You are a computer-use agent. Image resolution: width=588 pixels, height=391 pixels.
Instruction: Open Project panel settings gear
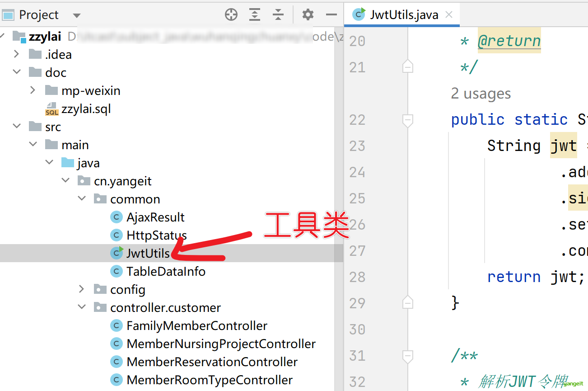coord(308,14)
